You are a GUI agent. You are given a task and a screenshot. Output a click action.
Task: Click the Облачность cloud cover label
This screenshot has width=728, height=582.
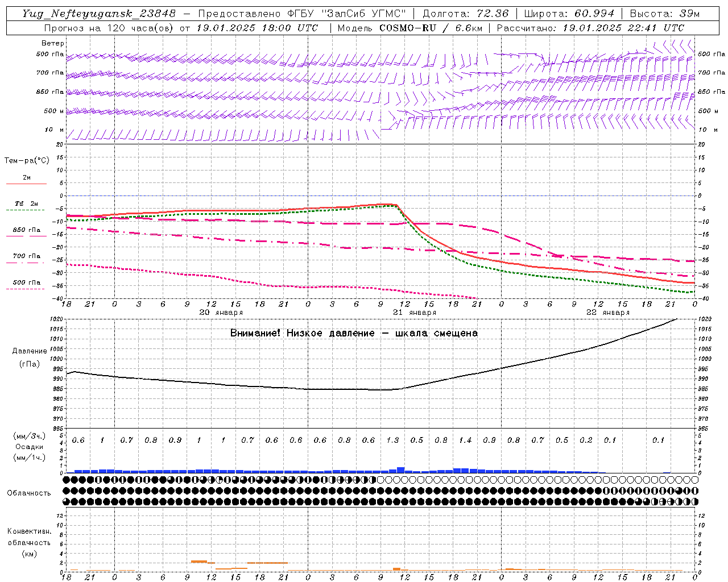pyautogui.click(x=29, y=493)
